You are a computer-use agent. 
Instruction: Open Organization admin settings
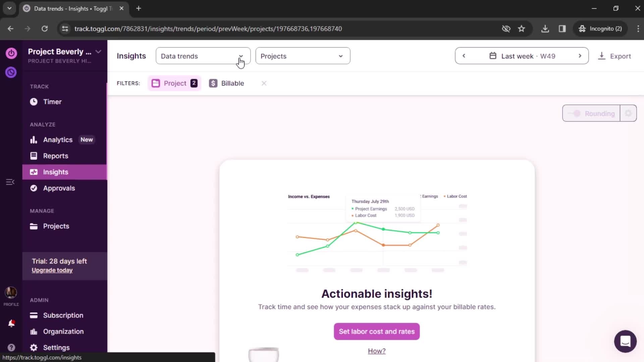63,331
